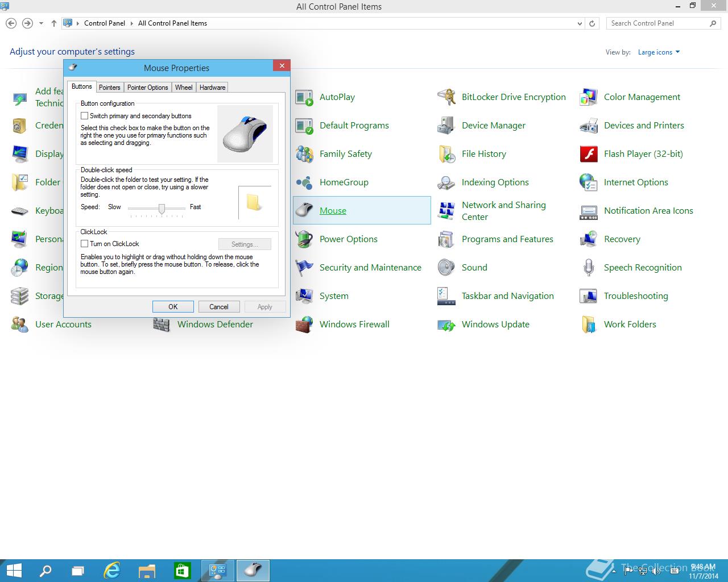This screenshot has width=728, height=582.
Task: Open Speech Recognition microphone icon
Action: pyautogui.click(x=589, y=268)
